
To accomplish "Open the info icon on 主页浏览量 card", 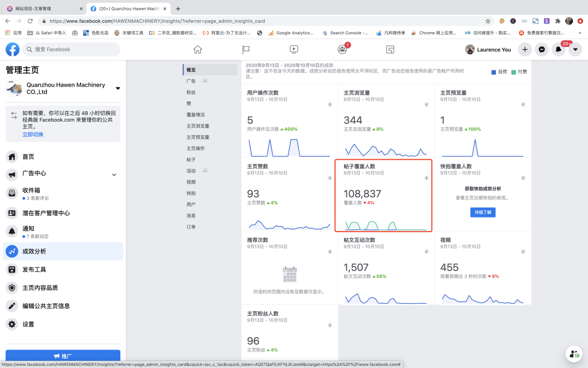I will coord(426,104).
